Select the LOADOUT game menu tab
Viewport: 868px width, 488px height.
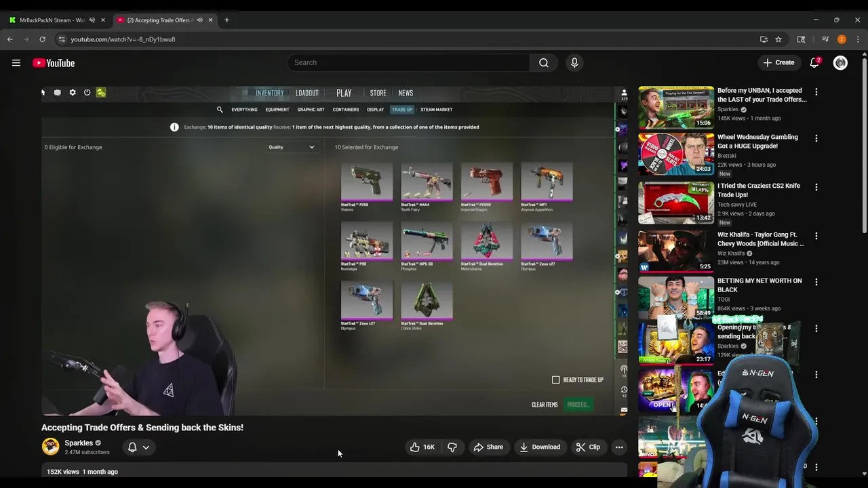(307, 93)
